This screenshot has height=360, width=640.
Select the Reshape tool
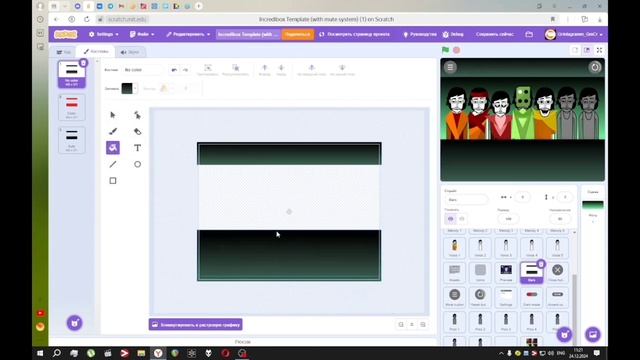click(x=137, y=115)
